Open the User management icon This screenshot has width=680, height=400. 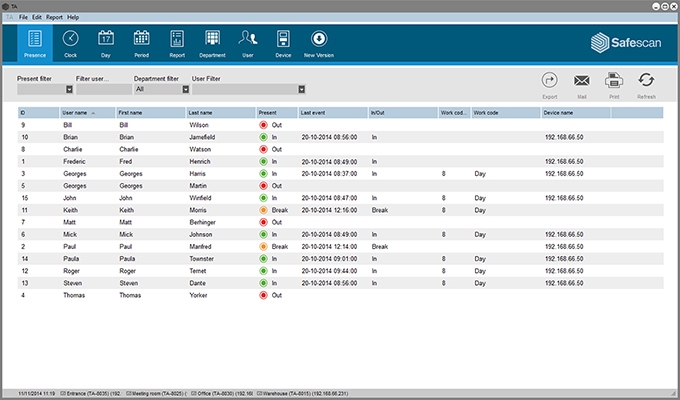coord(248,41)
